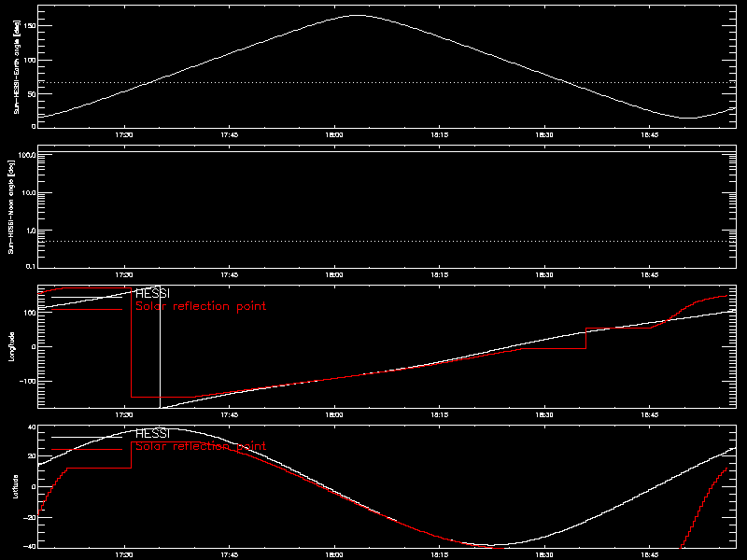The image size is (747, 560).
Task: Click 18:15 under the Latitude plot
Action: (x=439, y=555)
